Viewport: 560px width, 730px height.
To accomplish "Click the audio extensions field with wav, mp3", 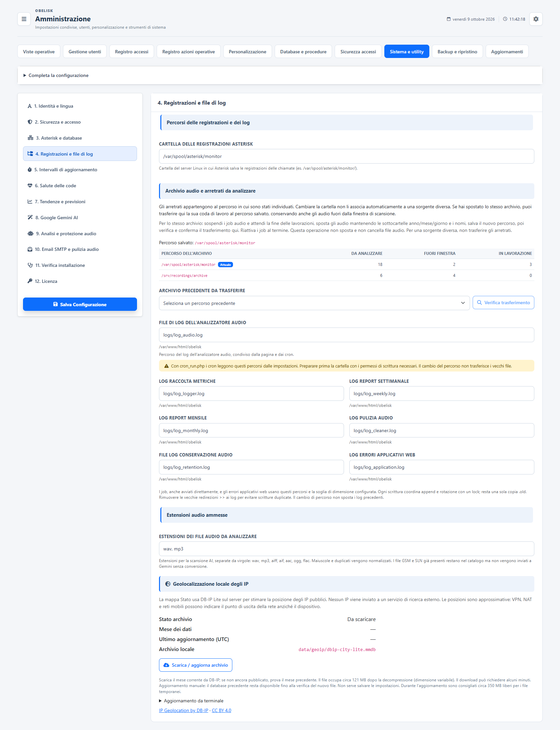I will tap(346, 549).
